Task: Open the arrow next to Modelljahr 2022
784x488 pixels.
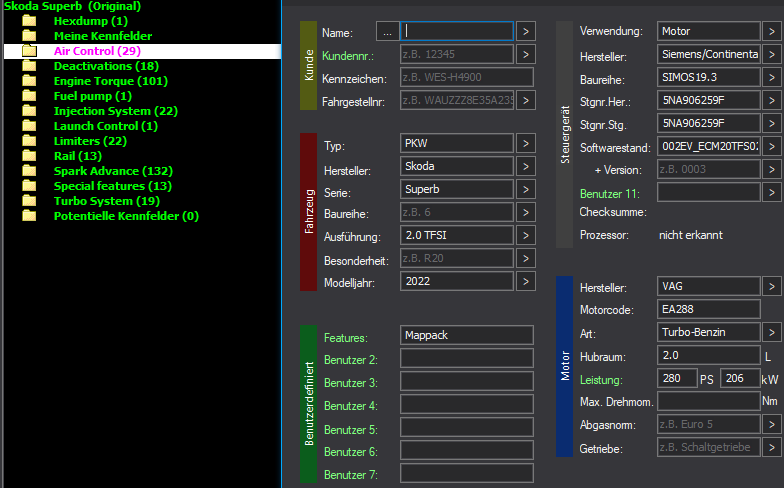Action: [x=526, y=282]
